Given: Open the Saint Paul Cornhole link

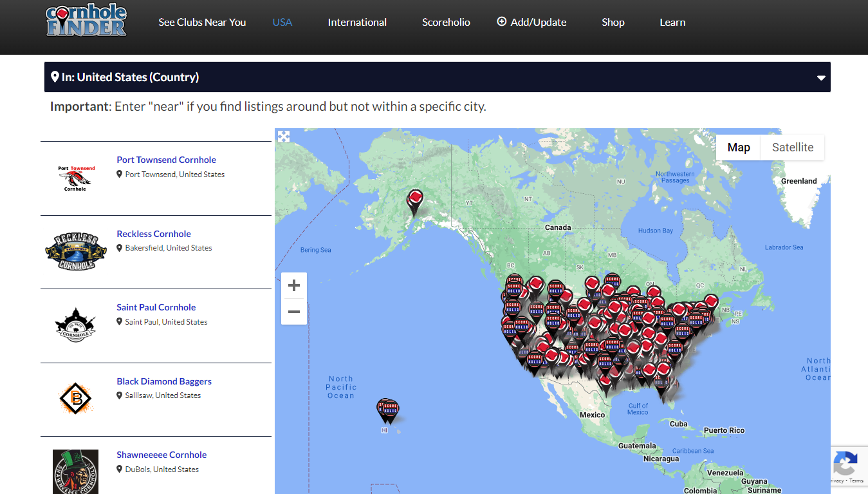Looking at the screenshot, I should pos(156,307).
